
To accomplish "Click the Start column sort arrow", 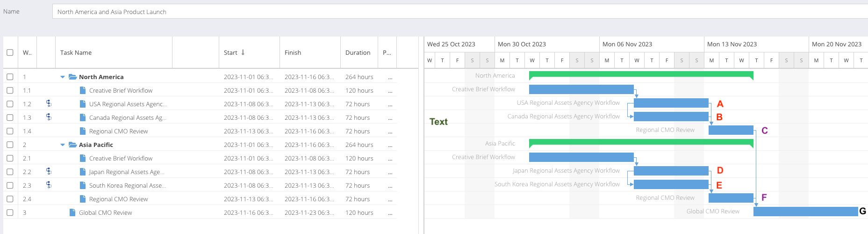I will coord(243,52).
